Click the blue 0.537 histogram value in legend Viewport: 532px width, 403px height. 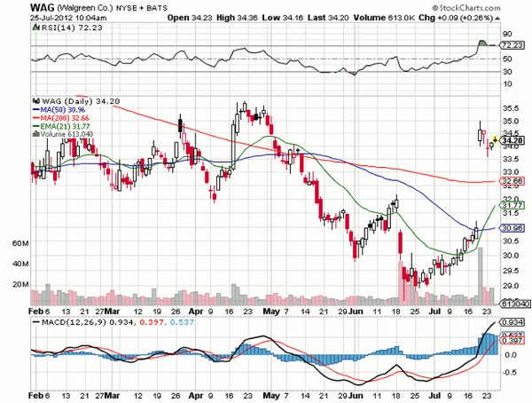click(182, 321)
